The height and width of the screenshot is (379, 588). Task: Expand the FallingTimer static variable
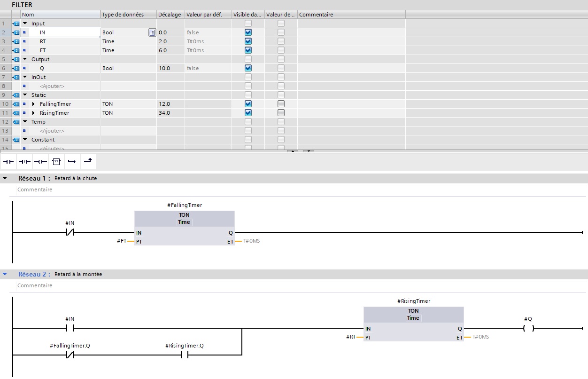pyautogui.click(x=33, y=104)
